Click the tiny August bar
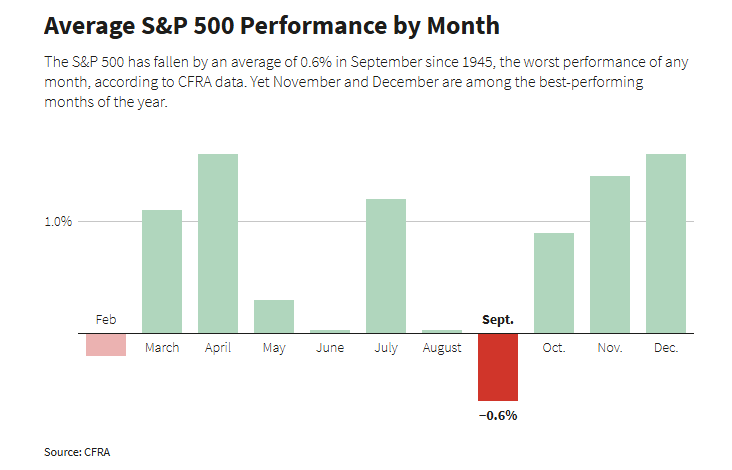The width and height of the screenshot is (732, 470). [442, 331]
